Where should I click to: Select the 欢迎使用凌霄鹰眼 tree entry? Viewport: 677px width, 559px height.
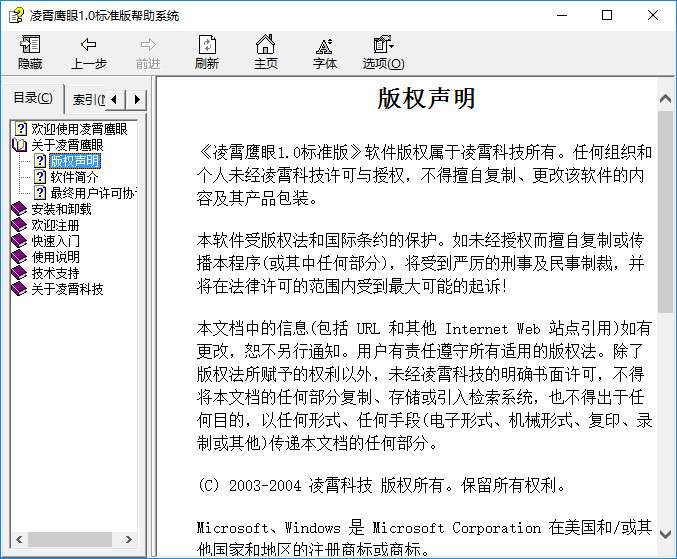pos(79,129)
